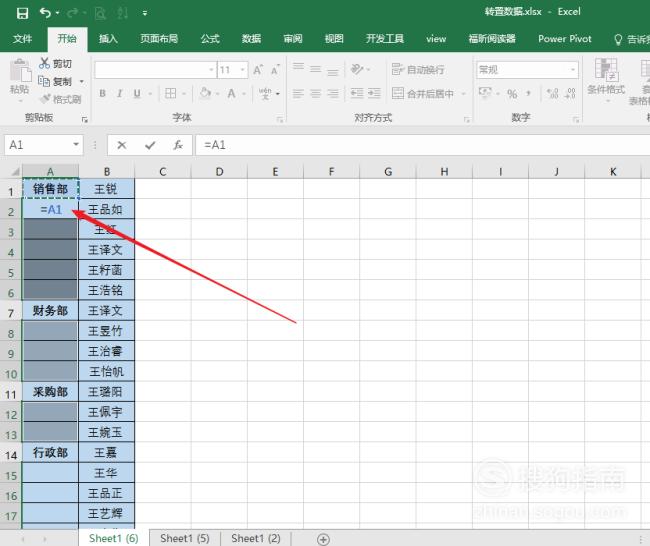This screenshot has height=546, width=650.
Task: Apply the fill color bucket
Action: coord(205,93)
